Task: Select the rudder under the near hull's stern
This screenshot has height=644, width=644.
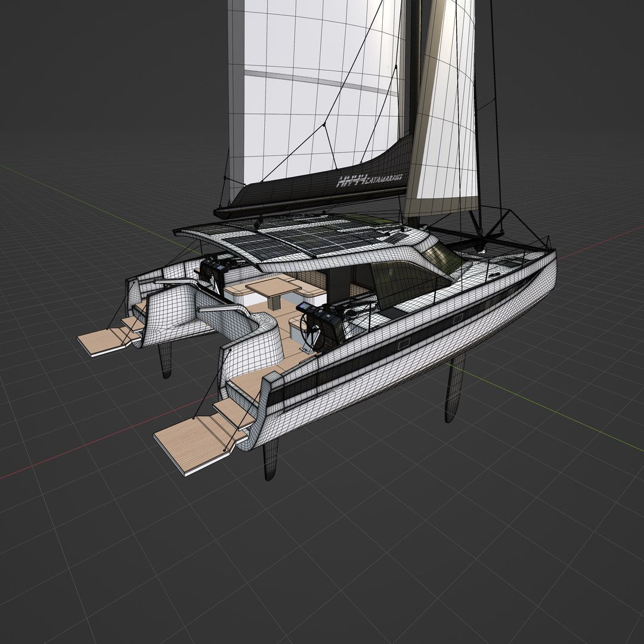Action: click(x=270, y=460)
